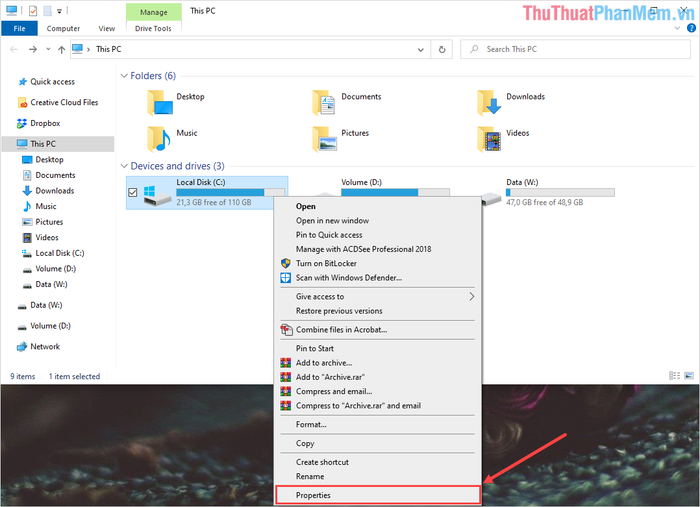The width and height of the screenshot is (700, 507).
Task: Choose Properties from the context menu
Action: click(x=378, y=495)
